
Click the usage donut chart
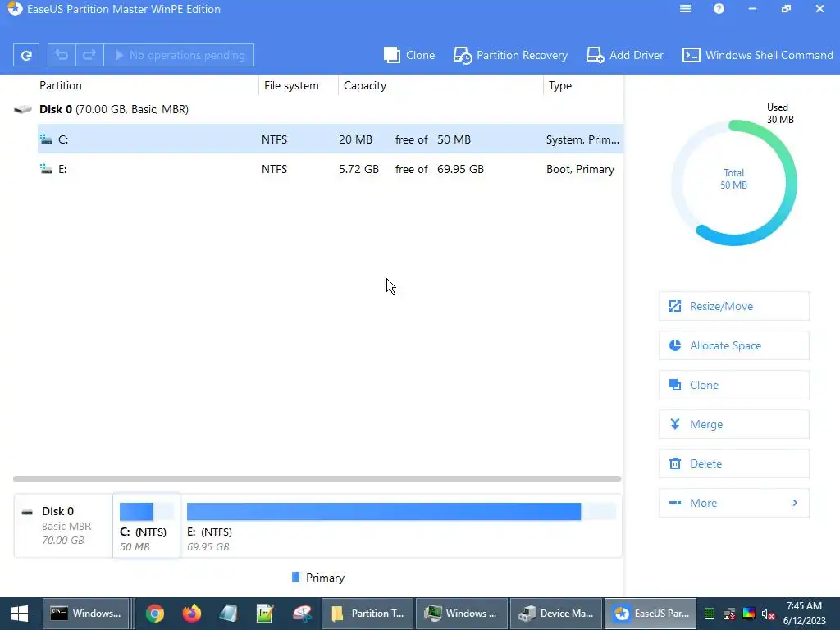click(734, 183)
